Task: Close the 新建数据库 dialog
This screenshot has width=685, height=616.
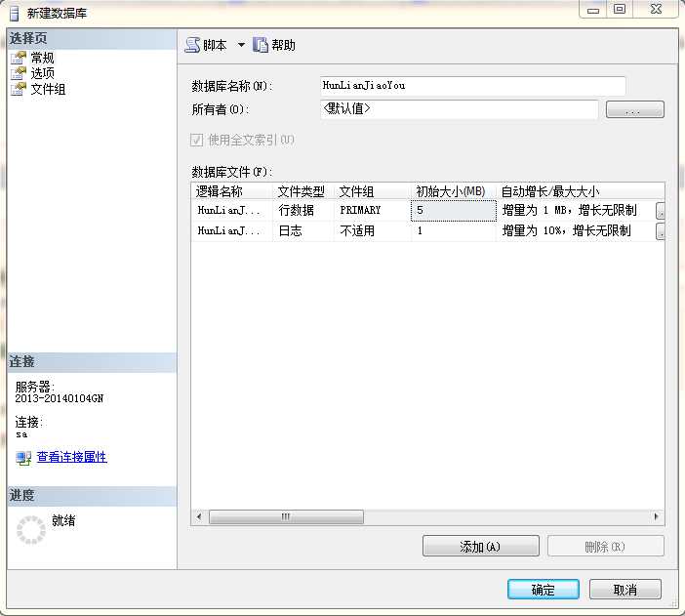Action: tap(656, 9)
